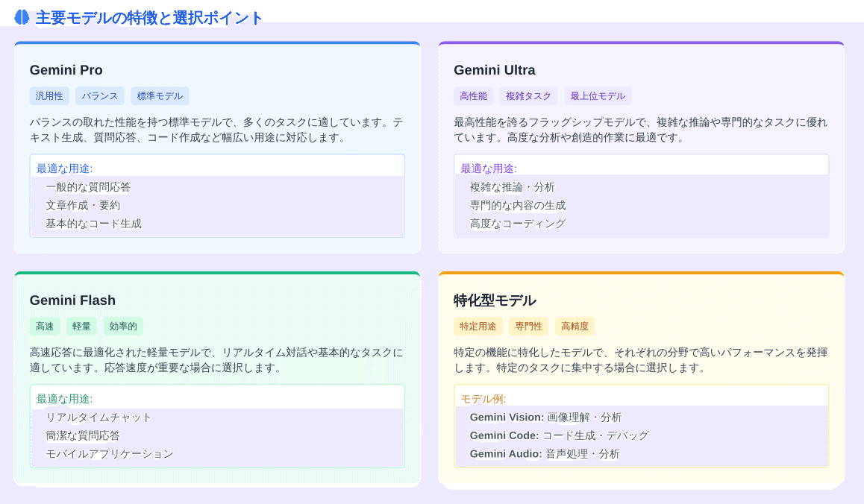Click the 高度なコーディング list item
Image resolution: width=864 pixels, height=504 pixels.
pyautogui.click(x=518, y=224)
